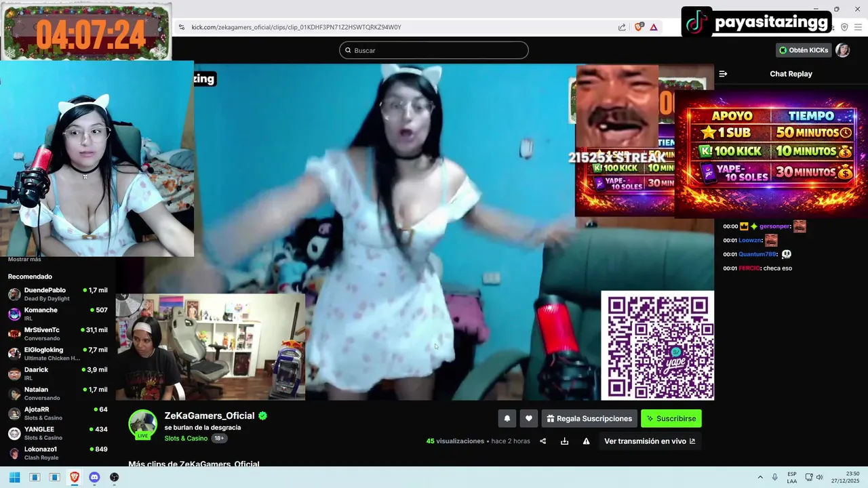Click the heart follow icon
Screen dimensions: 868x488
point(529,419)
